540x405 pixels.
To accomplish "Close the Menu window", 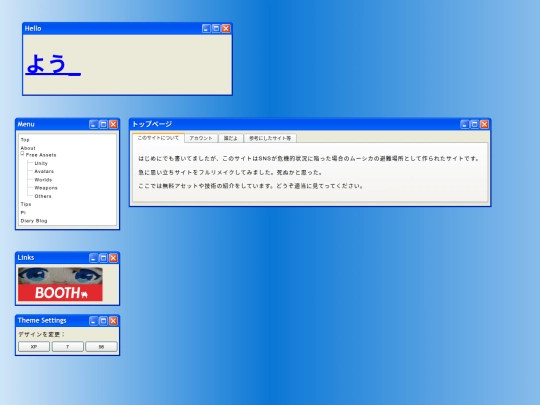I will [x=113, y=124].
